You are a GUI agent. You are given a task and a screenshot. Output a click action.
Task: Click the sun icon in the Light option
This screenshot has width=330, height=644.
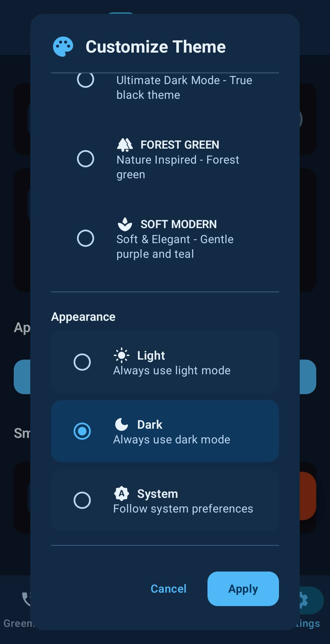tap(122, 355)
